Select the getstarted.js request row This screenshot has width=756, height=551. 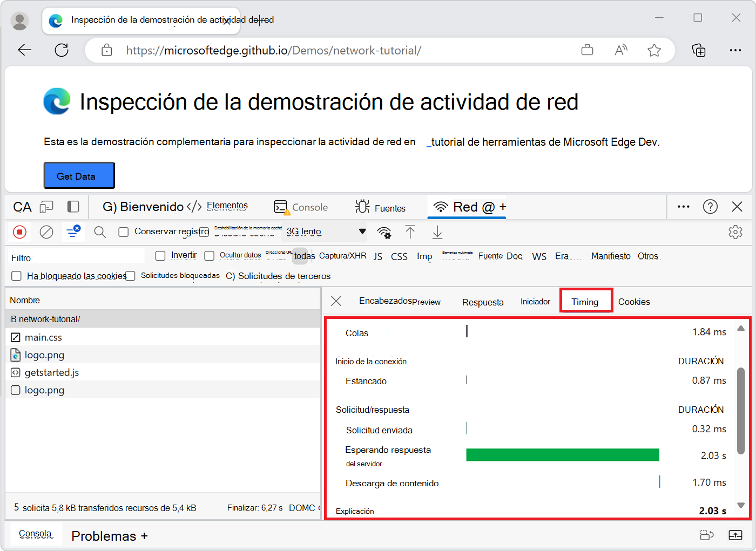(x=163, y=372)
